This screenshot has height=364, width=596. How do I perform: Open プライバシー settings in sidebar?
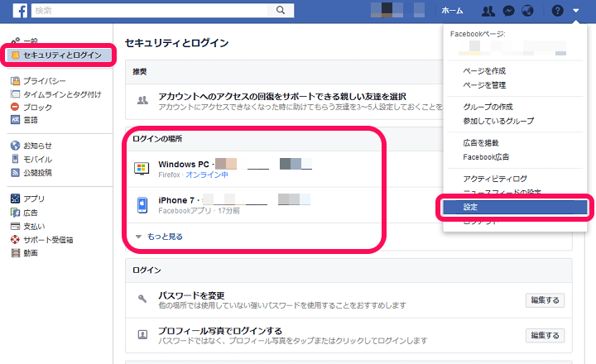(45, 81)
